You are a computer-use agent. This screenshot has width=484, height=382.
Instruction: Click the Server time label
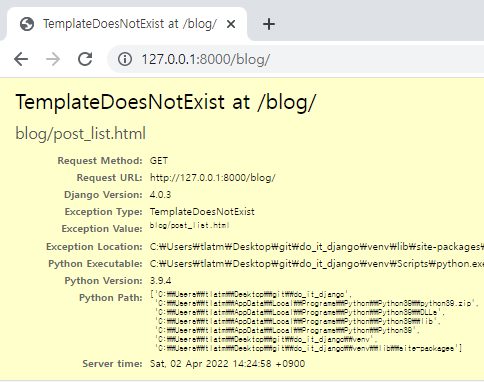click(x=112, y=363)
